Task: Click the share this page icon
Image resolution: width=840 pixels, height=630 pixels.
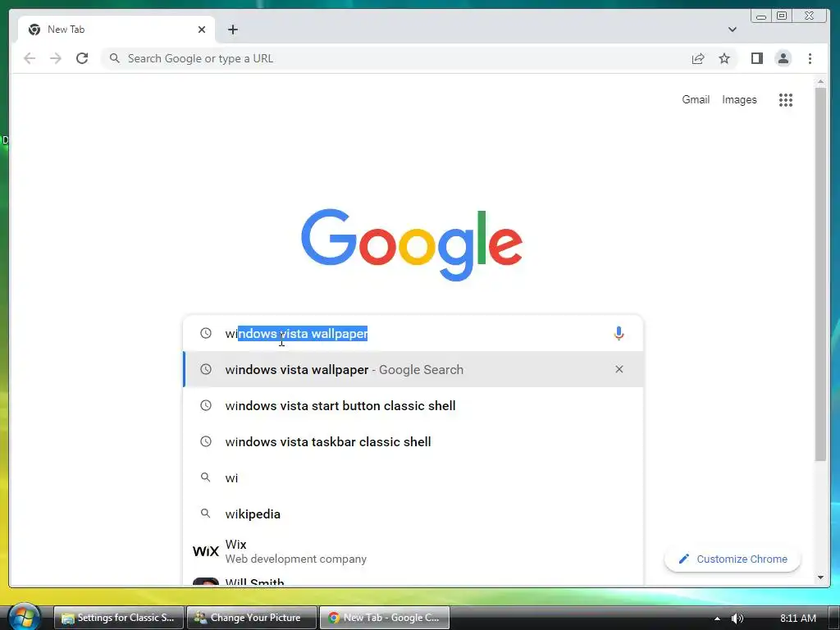Action: (x=698, y=58)
